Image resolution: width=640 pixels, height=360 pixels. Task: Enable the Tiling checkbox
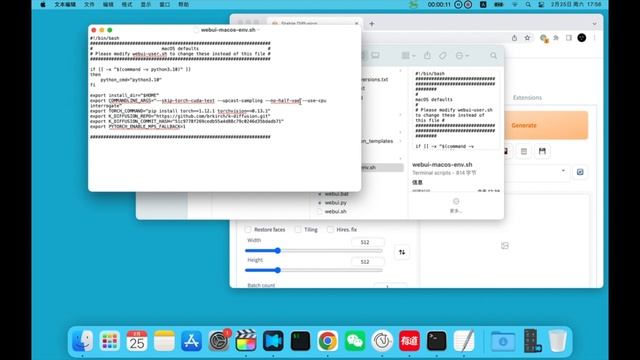(x=298, y=230)
